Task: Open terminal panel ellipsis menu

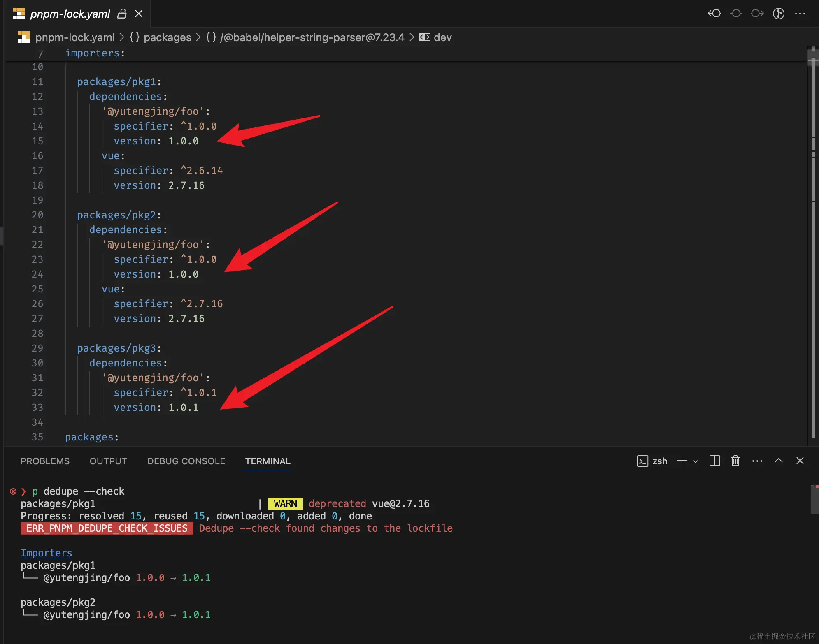Action: pyautogui.click(x=757, y=461)
